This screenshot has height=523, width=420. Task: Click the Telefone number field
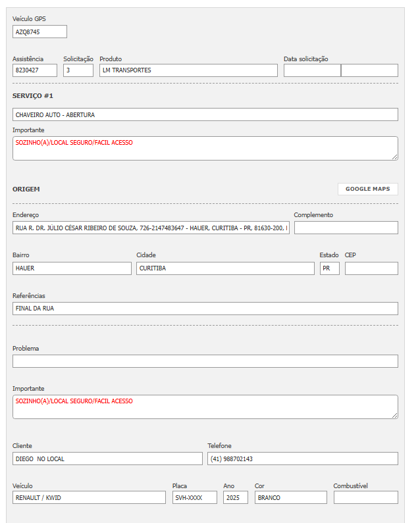pos(303,459)
